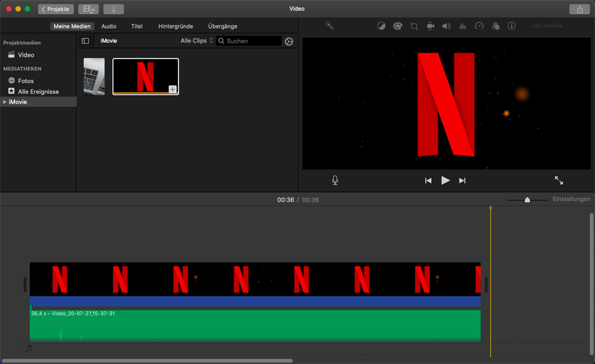This screenshot has height=364, width=595.
Task: Click the clip's left trim handle
Action: (x=25, y=284)
